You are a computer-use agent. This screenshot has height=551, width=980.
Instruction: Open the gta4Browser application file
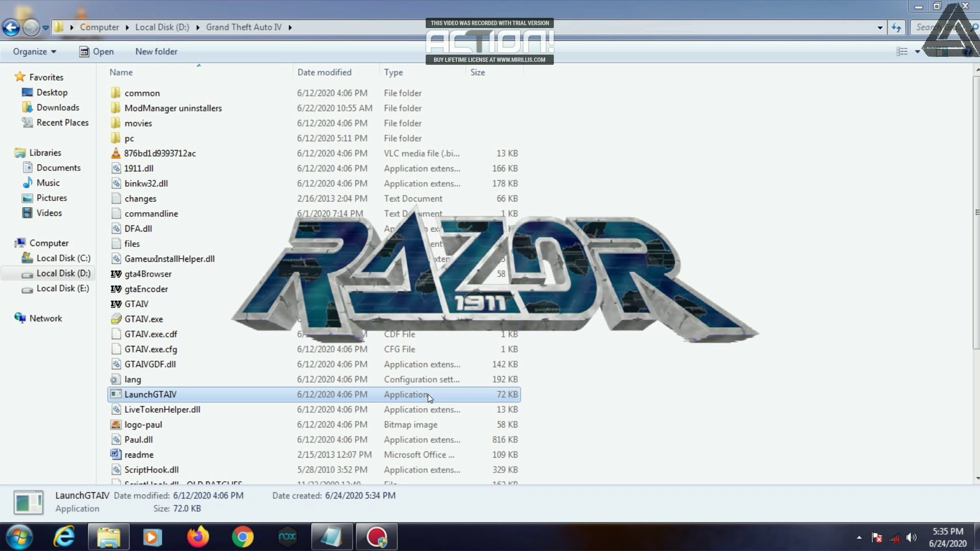point(148,274)
